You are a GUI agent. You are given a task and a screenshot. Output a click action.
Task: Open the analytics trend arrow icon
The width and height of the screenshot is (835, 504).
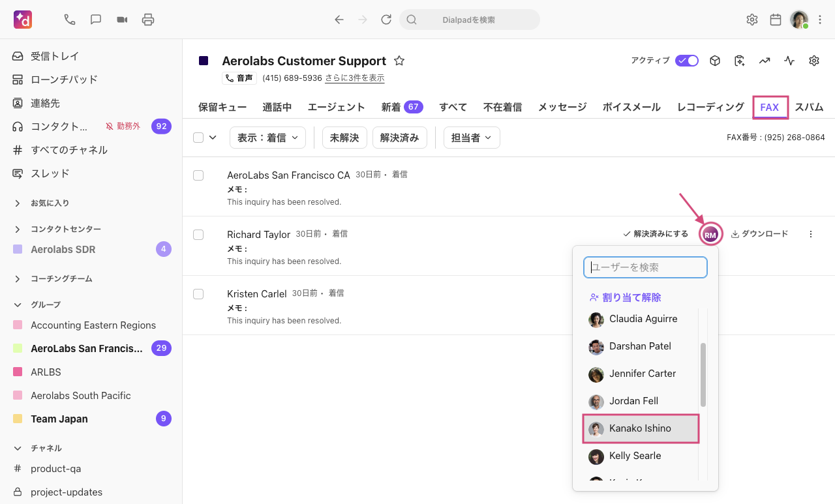coord(765,61)
